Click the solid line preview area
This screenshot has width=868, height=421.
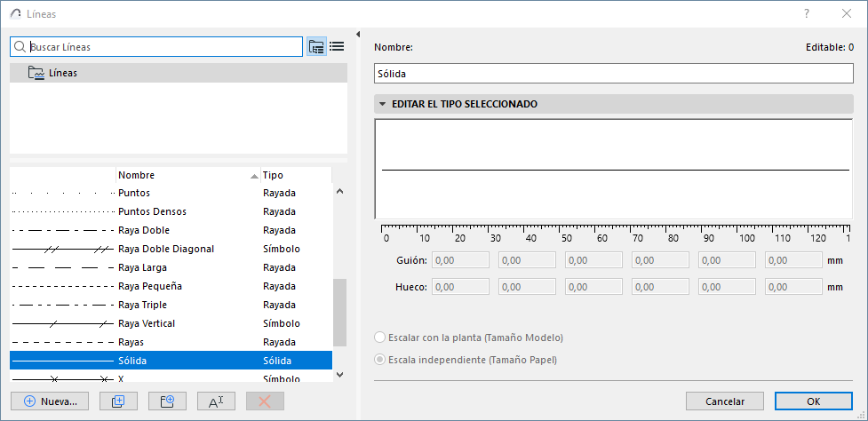tap(613, 170)
